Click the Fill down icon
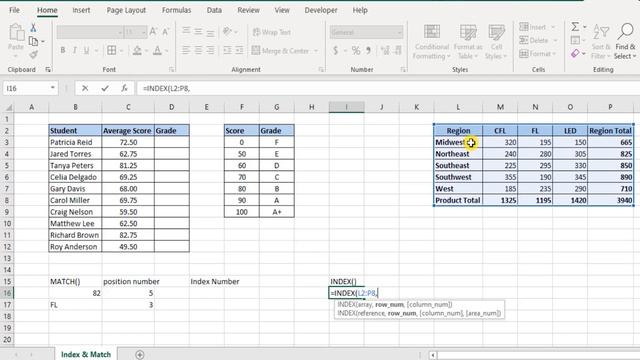This screenshot has width=640, height=360. point(575,40)
